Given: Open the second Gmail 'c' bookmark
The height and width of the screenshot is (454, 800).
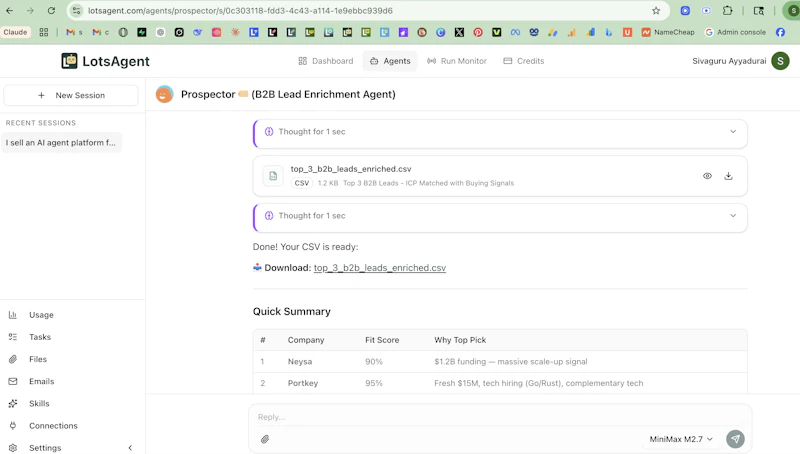Looking at the screenshot, I should pos(101,32).
